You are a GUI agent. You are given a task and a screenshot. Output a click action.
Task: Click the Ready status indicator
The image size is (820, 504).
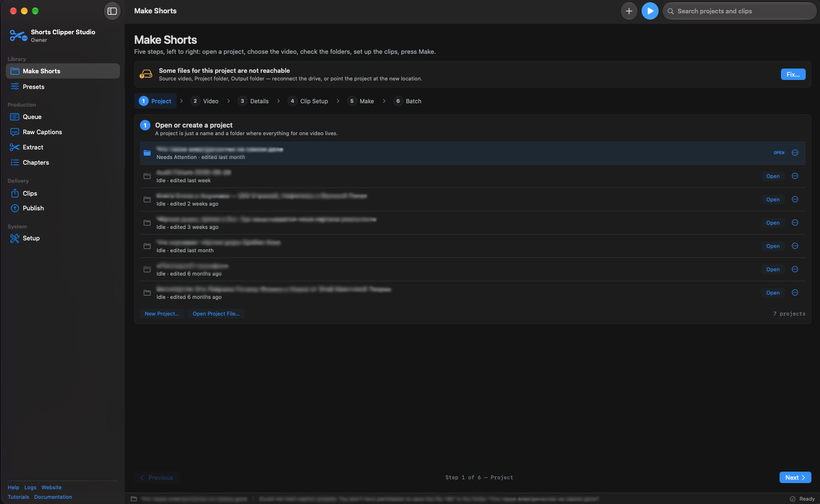[x=802, y=499]
